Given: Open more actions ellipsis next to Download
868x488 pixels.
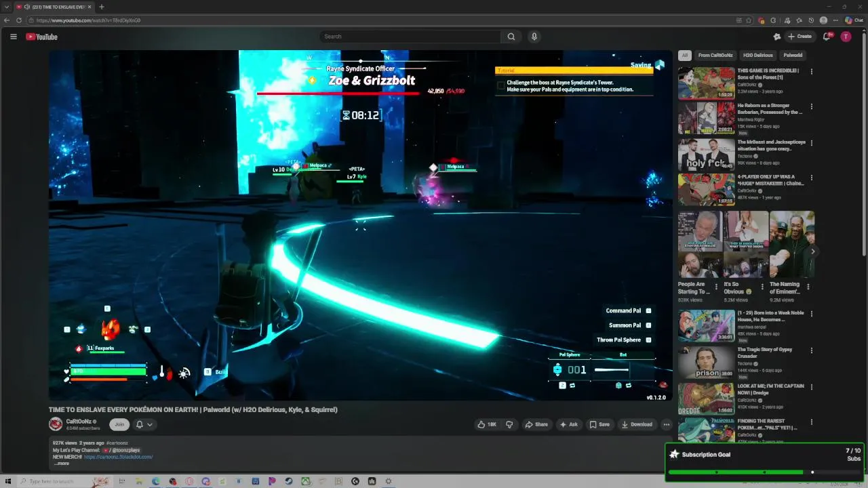Looking at the screenshot, I should (667, 424).
